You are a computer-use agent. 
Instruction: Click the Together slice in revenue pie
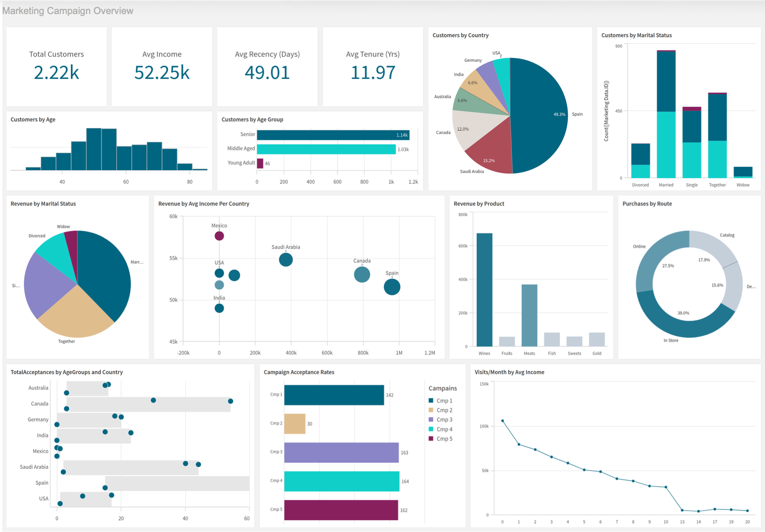76,315
